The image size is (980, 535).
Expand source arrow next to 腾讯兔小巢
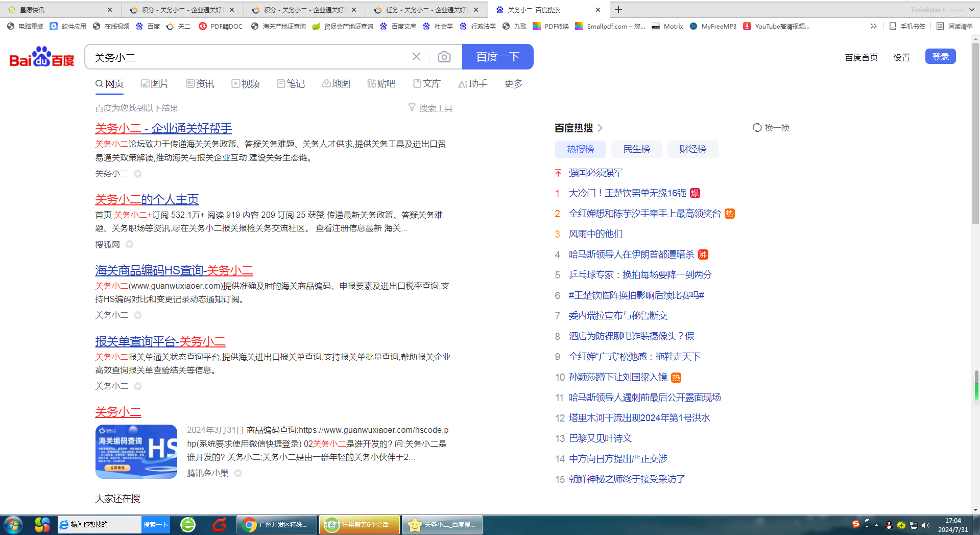click(238, 473)
